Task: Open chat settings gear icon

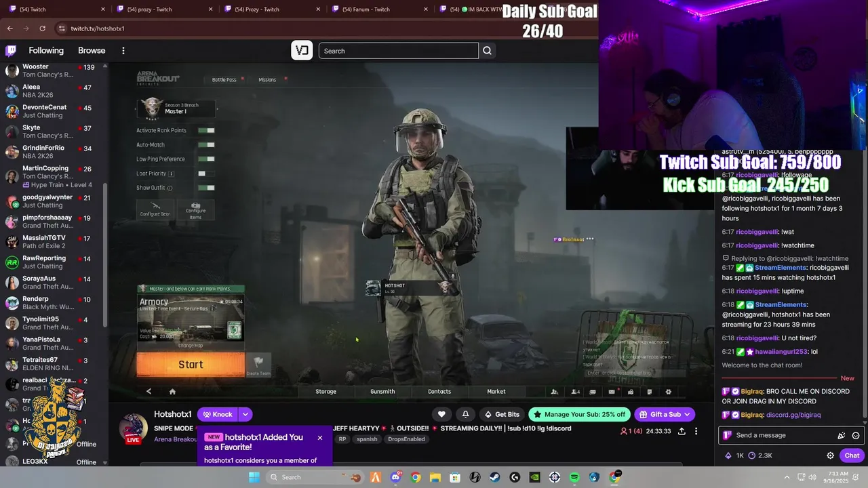Action: pyautogui.click(x=830, y=455)
